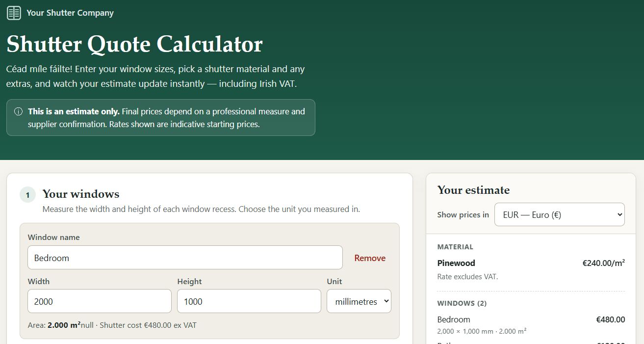Click the 'This is an estimate only' notice
The image size is (644, 344).
point(161,118)
